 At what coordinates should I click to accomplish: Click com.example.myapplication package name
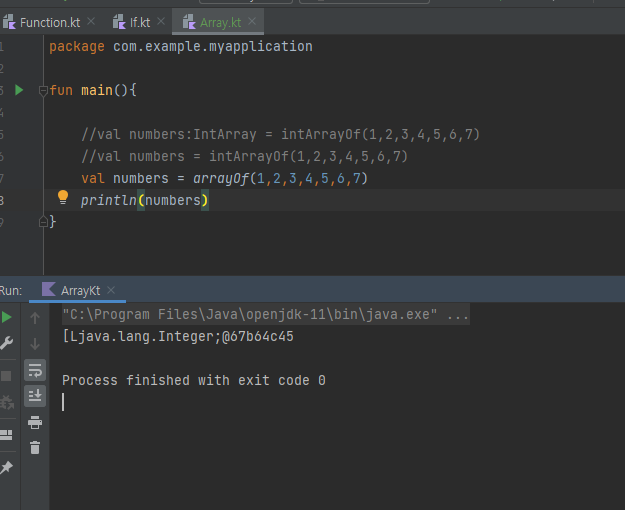[213, 47]
